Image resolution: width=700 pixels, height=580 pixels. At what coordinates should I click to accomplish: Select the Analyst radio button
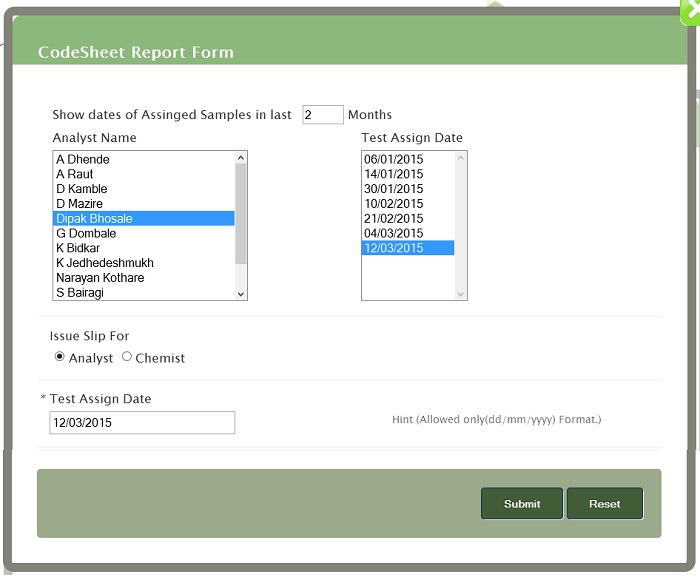coord(60,357)
